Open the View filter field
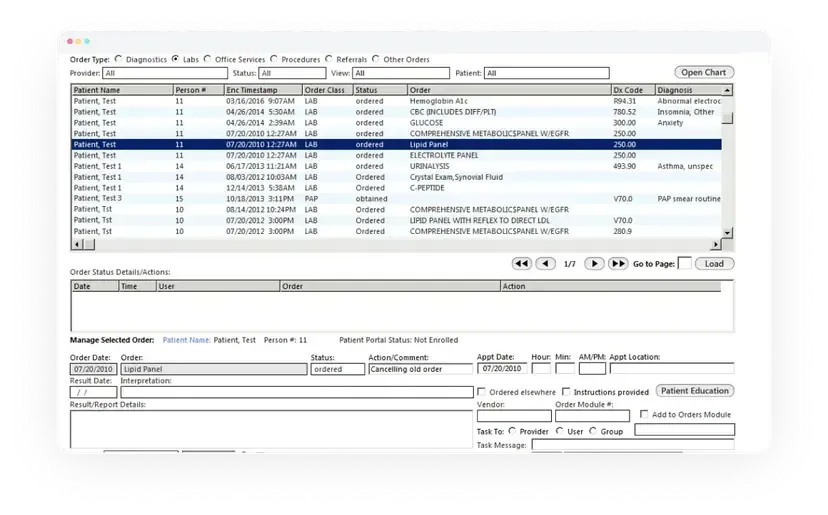This screenshot has width=828, height=515. coord(401,73)
